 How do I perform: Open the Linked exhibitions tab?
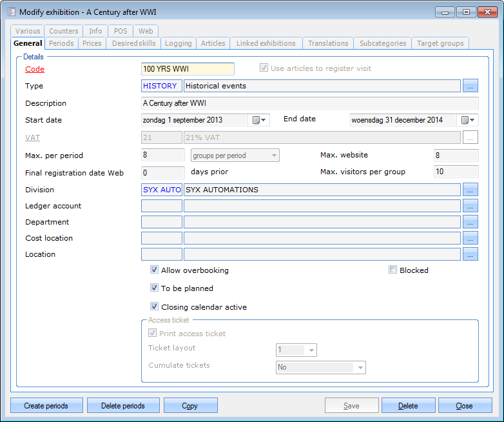click(x=266, y=43)
